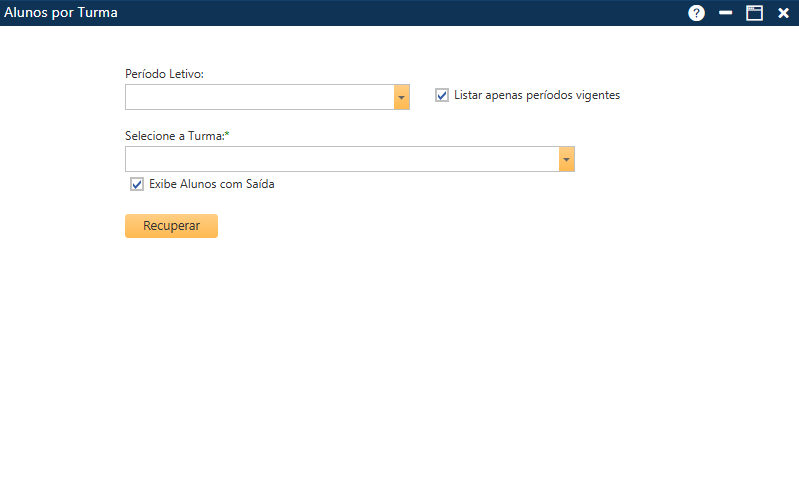Minimize the Alunos por Turma window
The width and height of the screenshot is (799, 501).
726,13
